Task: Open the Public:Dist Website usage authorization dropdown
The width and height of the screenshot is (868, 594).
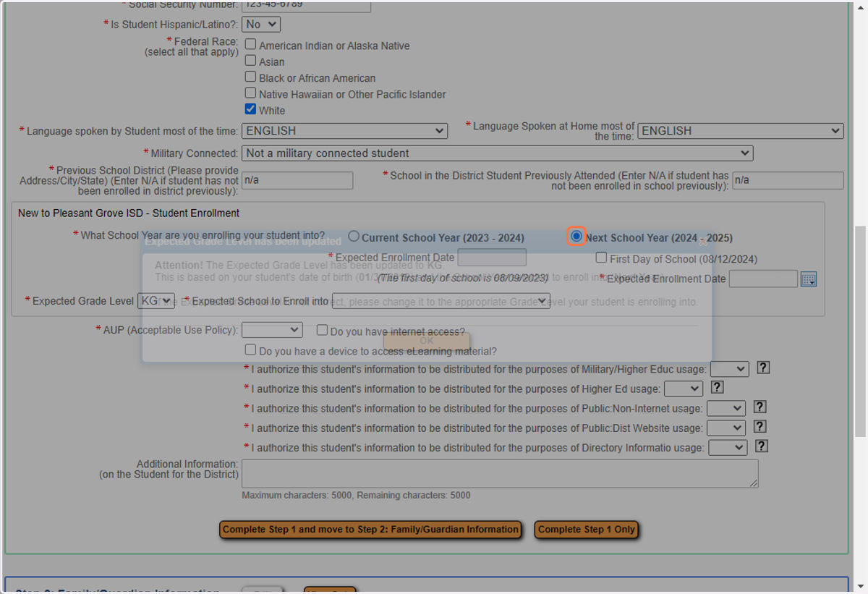Action: (726, 428)
